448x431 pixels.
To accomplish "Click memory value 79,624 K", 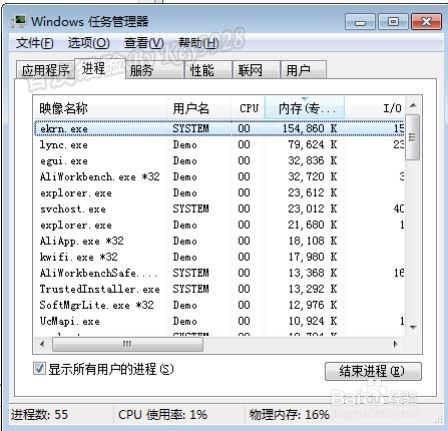I will [x=313, y=145].
